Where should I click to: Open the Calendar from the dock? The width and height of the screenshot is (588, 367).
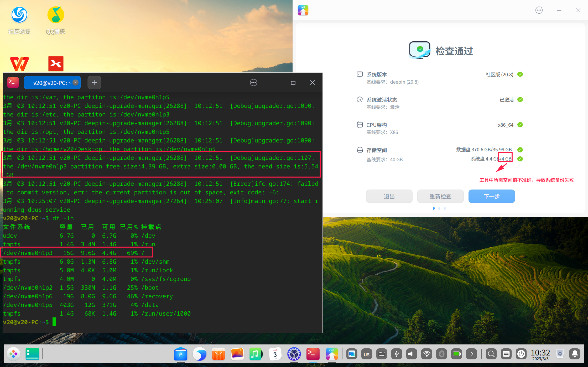[x=275, y=354]
